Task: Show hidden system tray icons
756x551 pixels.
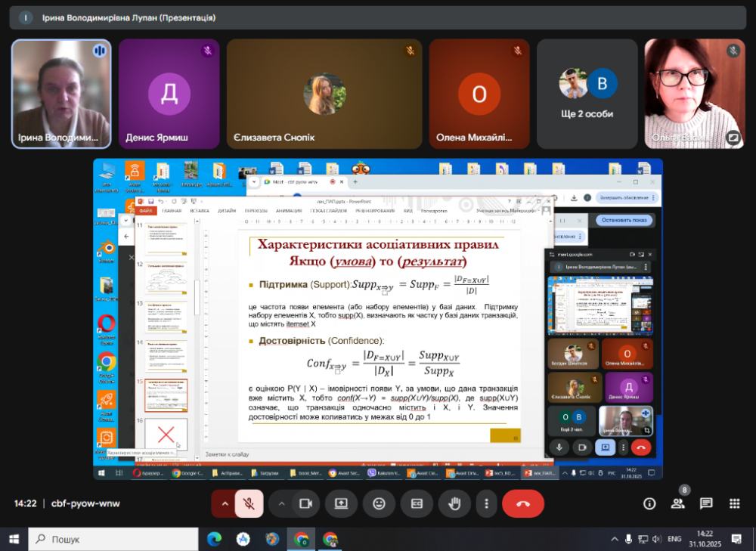Action: (614, 539)
